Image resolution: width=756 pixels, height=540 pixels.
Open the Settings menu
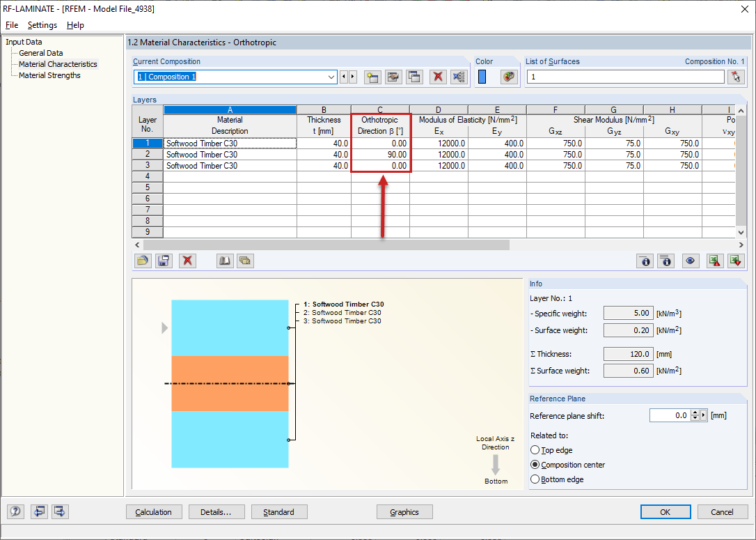(42, 25)
